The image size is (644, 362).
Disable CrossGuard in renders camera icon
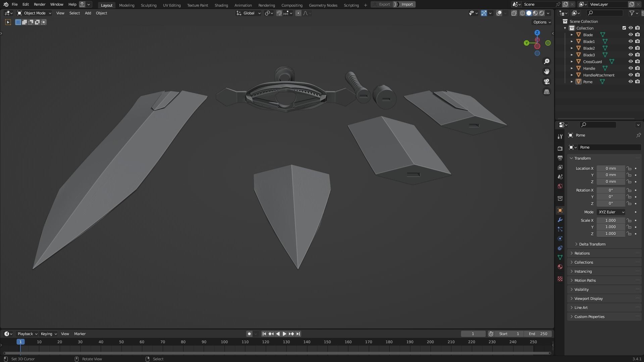pos(637,61)
